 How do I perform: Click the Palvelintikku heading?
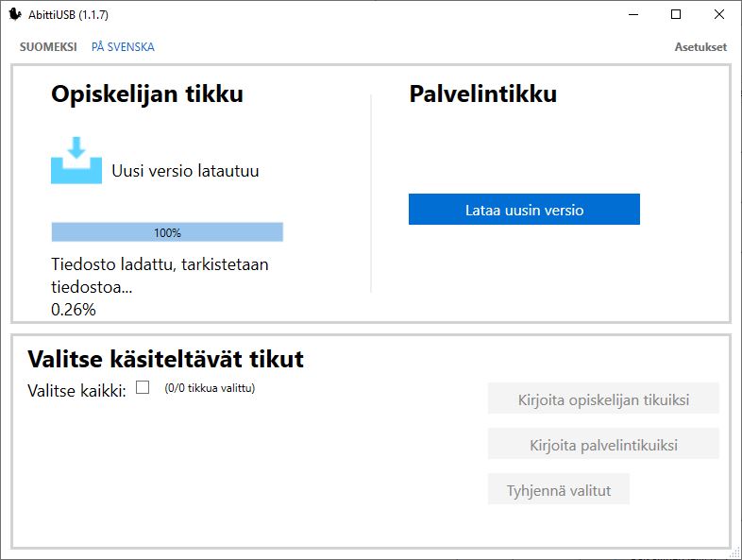coord(482,94)
